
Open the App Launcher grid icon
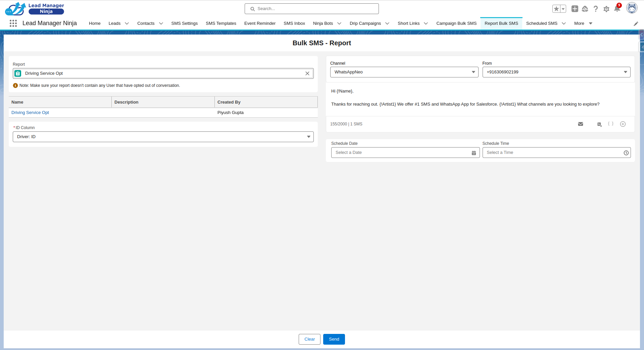coord(13,23)
